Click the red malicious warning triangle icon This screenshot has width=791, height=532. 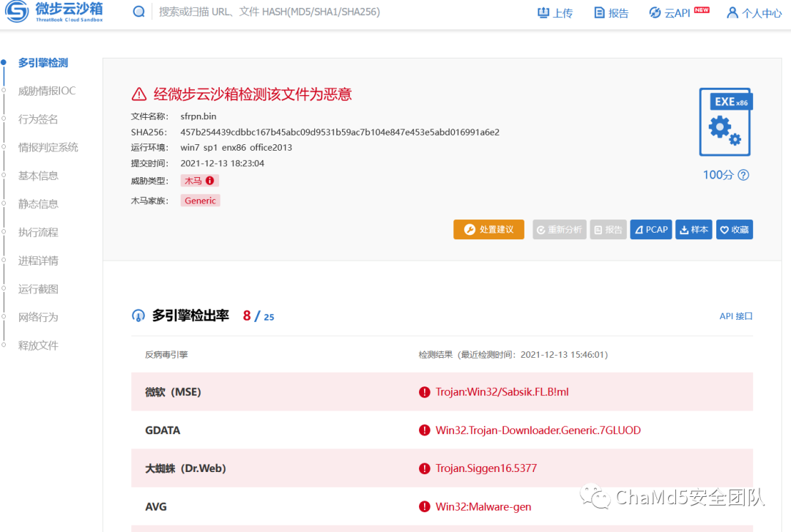click(x=139, y=94)
